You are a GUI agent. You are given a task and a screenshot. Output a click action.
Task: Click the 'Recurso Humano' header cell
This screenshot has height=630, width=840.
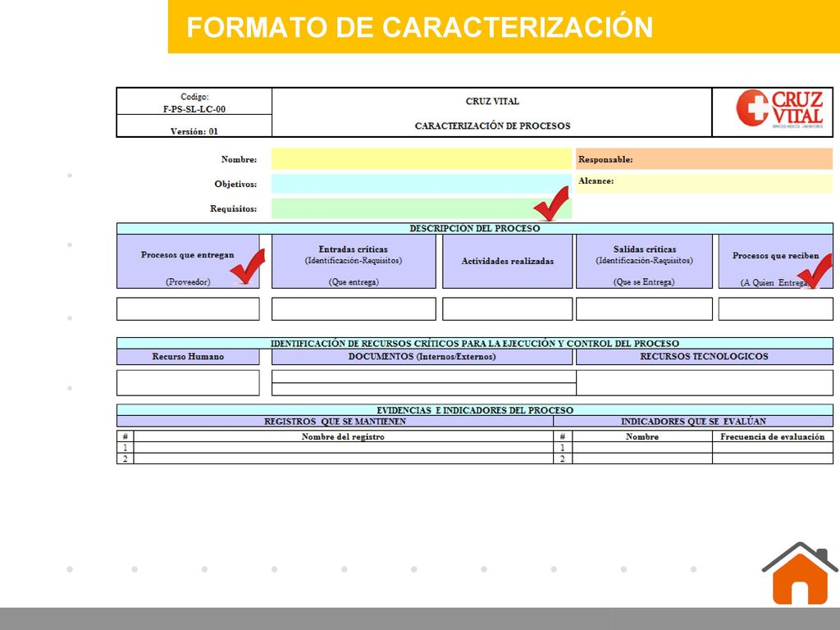[188, 357]
